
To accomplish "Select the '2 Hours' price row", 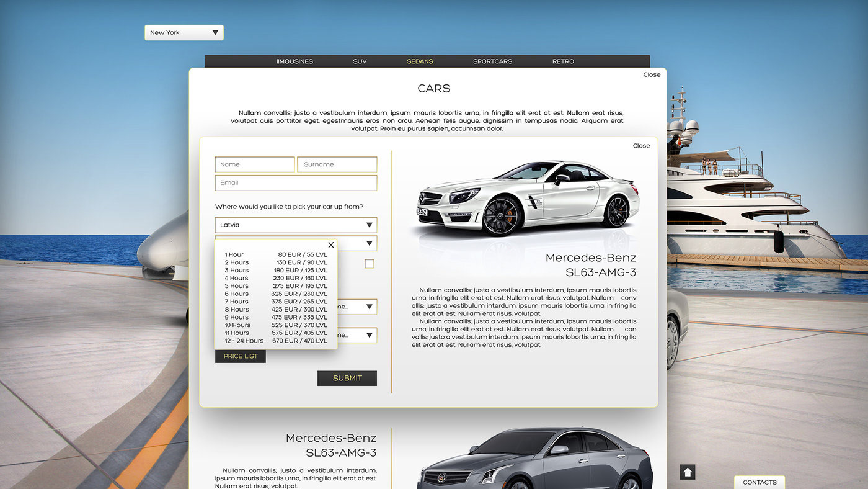I will click(x=276, y=262).
